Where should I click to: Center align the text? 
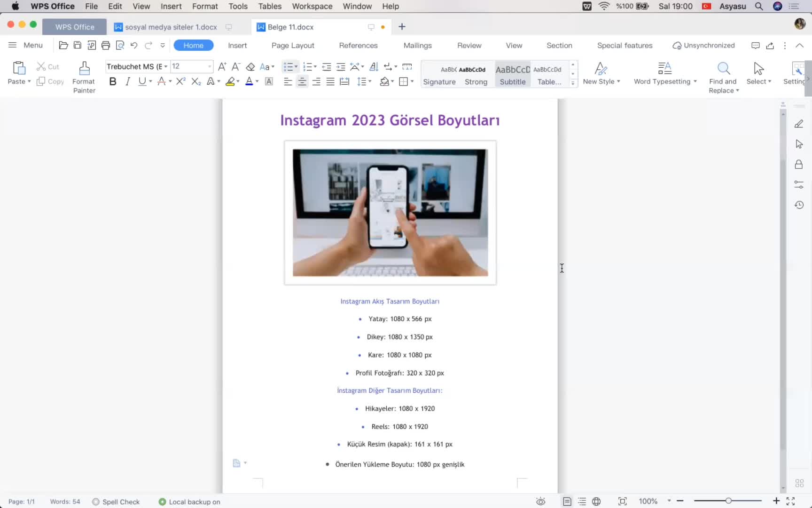[x=302, y=81]
